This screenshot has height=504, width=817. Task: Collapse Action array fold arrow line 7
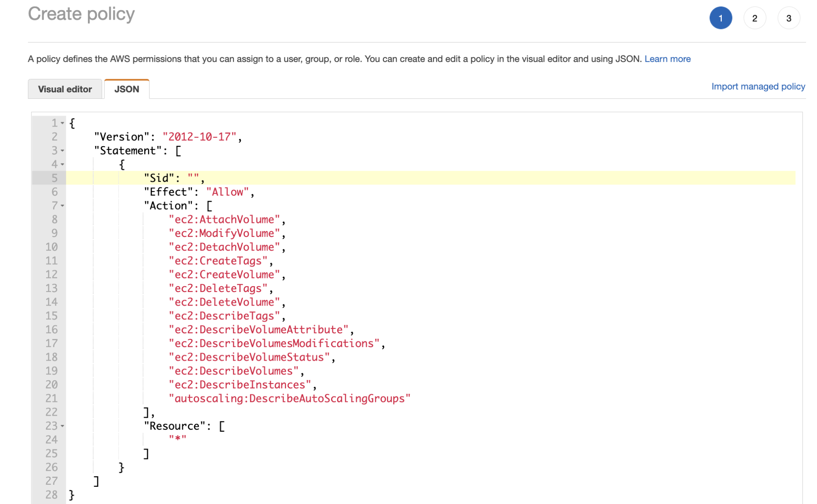pos(63,205)
